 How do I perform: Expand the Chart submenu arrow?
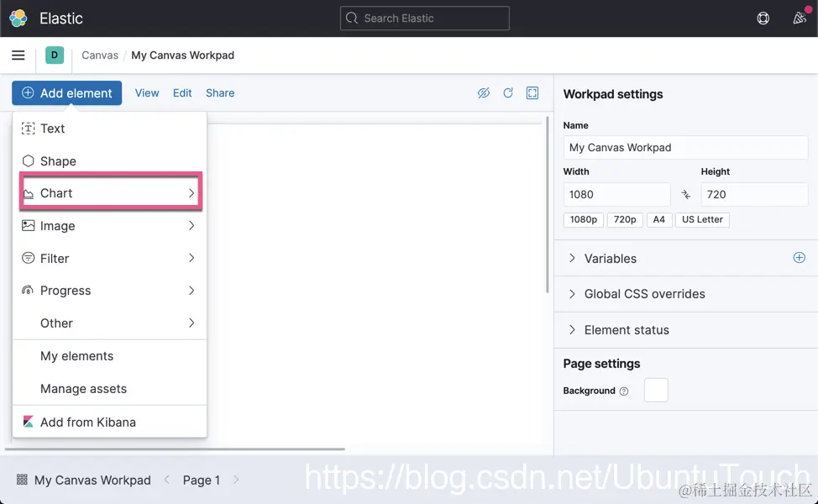pos(191,193)
